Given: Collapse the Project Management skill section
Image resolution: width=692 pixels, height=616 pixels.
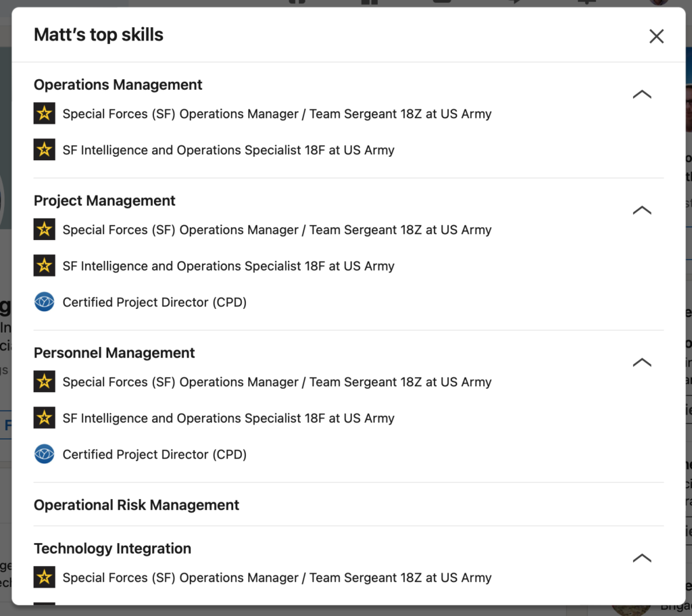Looking at the screenshot, I should coord(642,210).
